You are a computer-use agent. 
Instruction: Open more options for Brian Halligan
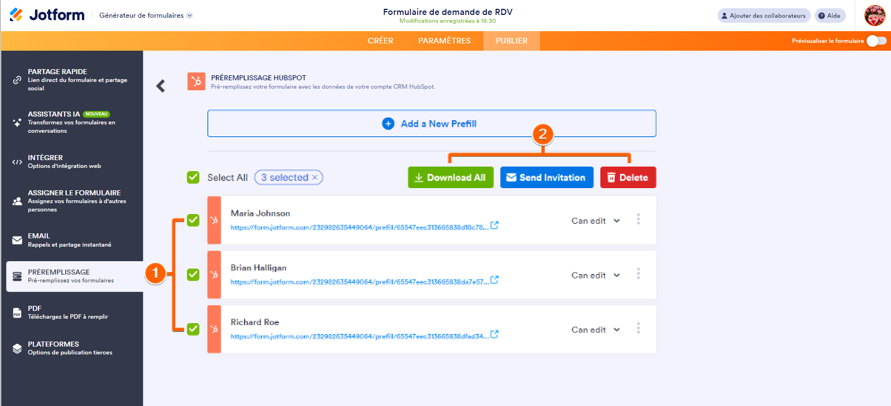[638, 274]
